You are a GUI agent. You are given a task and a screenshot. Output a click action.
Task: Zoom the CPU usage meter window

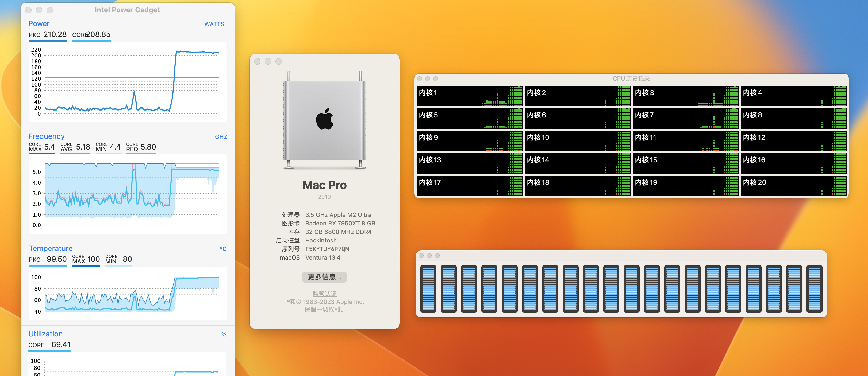point(437,256)
